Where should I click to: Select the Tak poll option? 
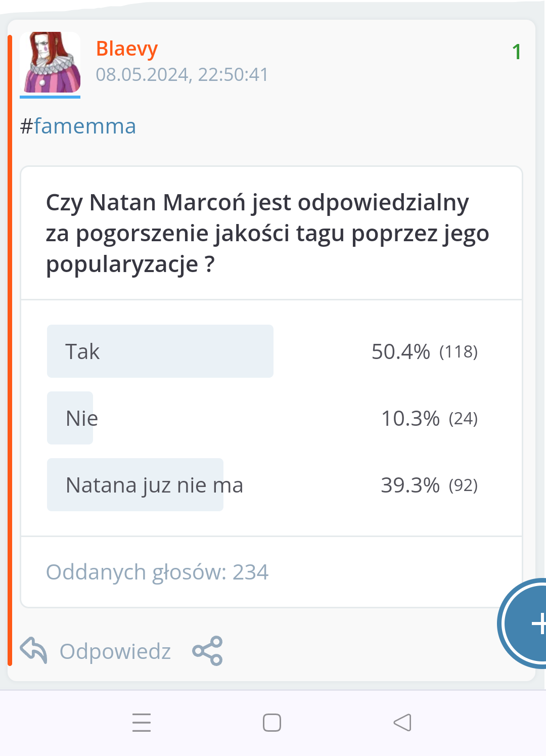[x=160, y=351]
